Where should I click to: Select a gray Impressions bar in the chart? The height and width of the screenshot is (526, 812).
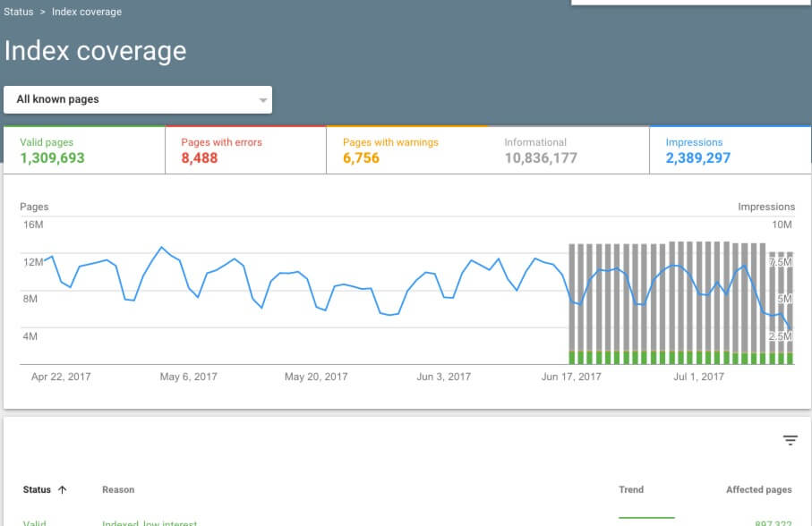pyautogui.click(x=627, y=295)
